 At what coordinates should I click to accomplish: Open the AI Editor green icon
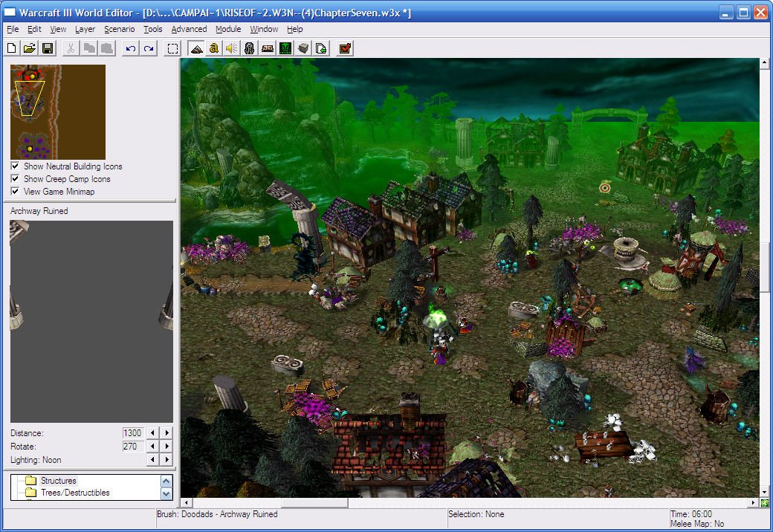pos(285,48)
